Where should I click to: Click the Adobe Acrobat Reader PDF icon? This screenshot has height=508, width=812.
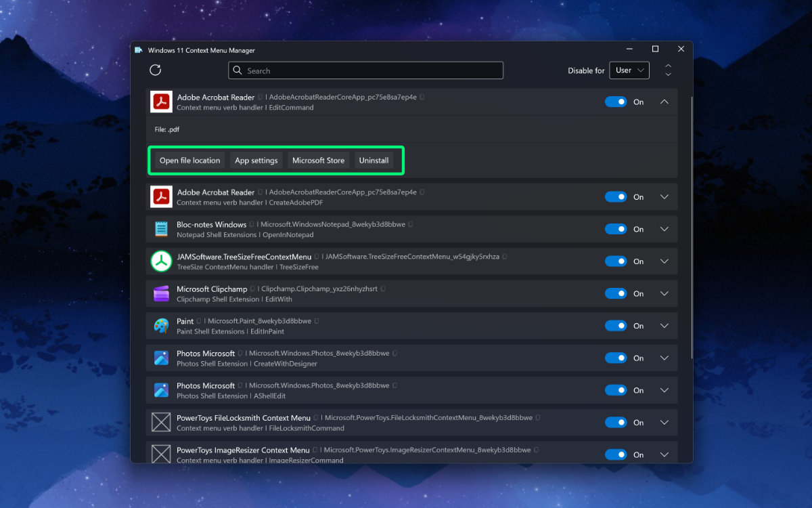pos(160,102)
